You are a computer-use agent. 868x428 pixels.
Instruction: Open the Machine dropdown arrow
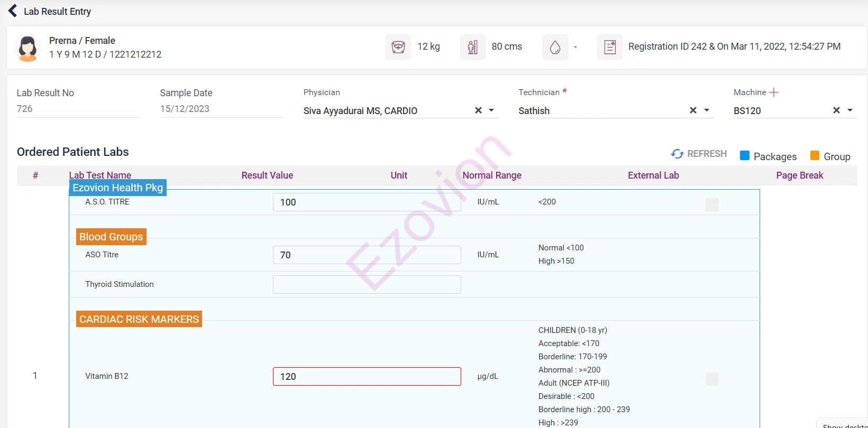[x=850, y=110]
